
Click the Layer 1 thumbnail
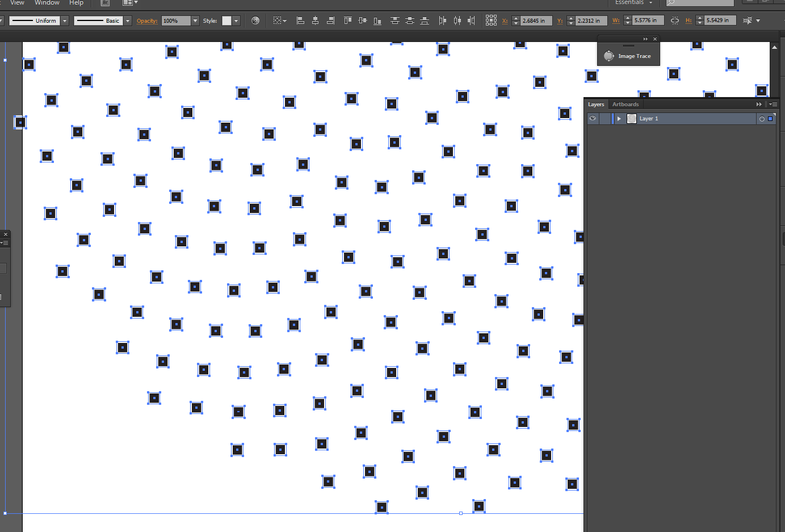[x=632, y=119]
